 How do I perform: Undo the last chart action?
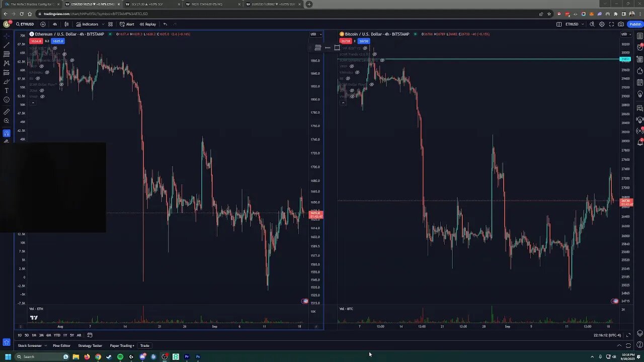click(x=165, y=24)
